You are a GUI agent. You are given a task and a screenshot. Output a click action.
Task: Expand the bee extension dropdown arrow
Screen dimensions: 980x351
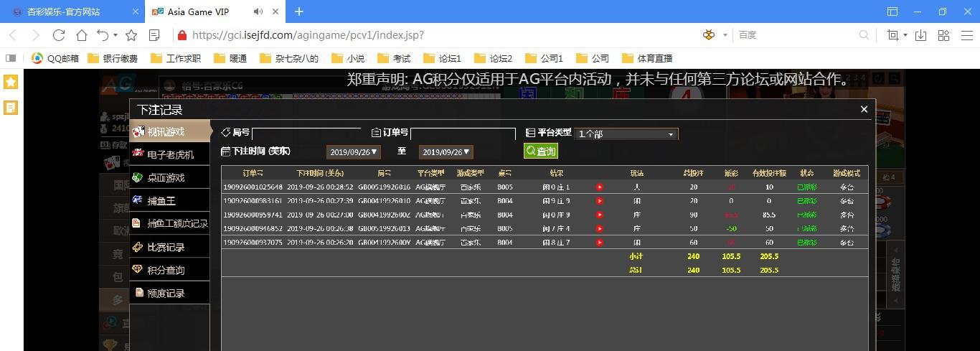[725, 34]
